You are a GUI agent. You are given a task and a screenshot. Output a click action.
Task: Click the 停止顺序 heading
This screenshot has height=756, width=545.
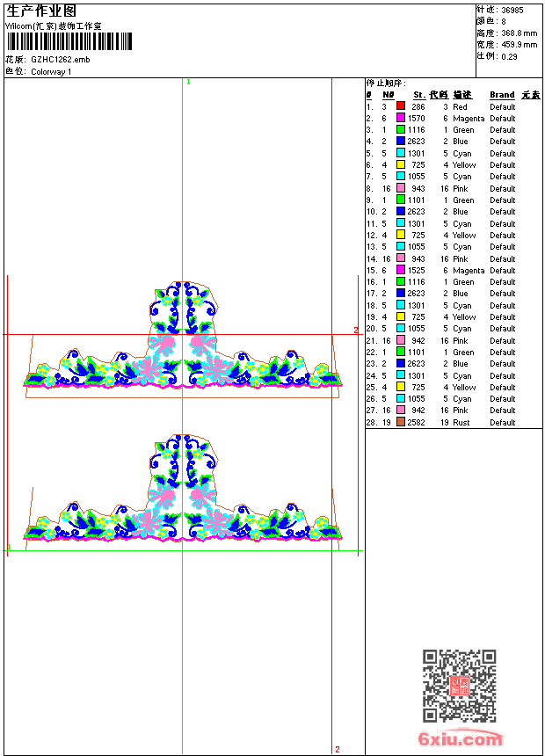pos(386,84)
